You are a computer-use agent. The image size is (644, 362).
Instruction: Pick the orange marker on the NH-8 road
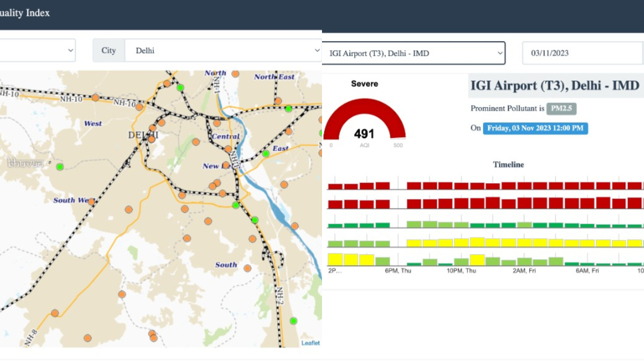(x=55, y=313)
